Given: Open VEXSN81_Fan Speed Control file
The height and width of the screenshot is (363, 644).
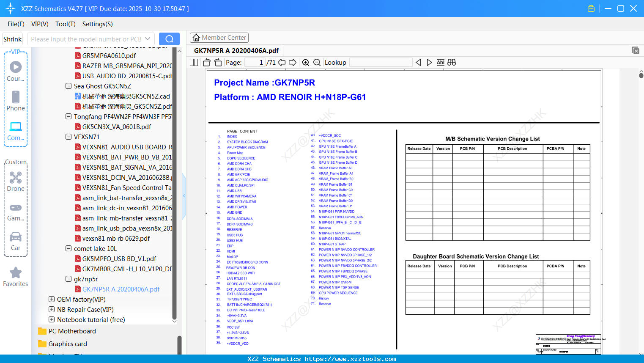Looking at the screenshot, I should click(127, 187).
